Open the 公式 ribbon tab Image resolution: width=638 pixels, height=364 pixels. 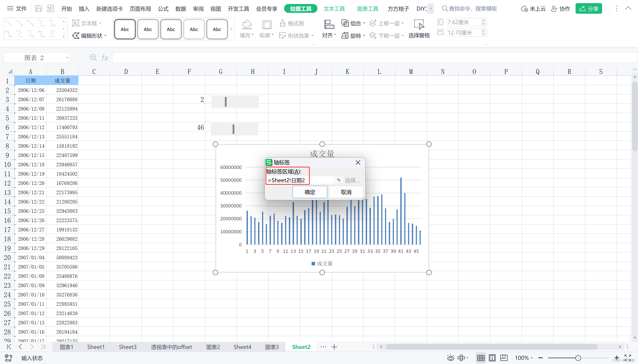(163, 9)
